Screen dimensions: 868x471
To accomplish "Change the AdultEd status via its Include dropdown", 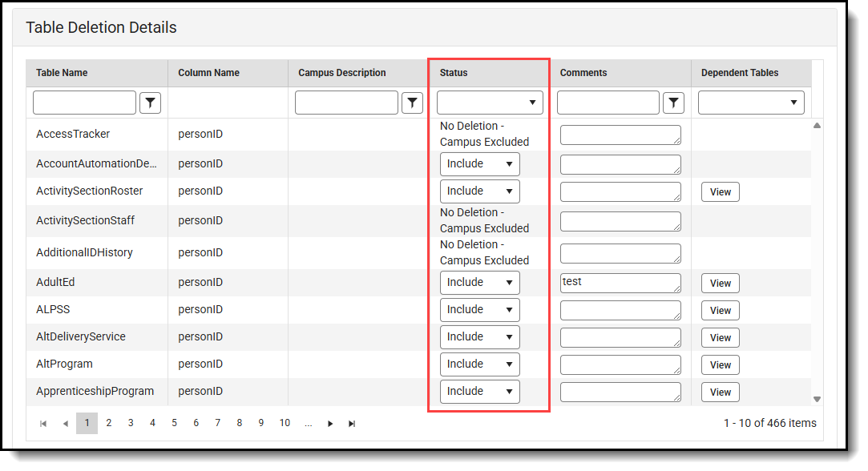I will 479,282.
